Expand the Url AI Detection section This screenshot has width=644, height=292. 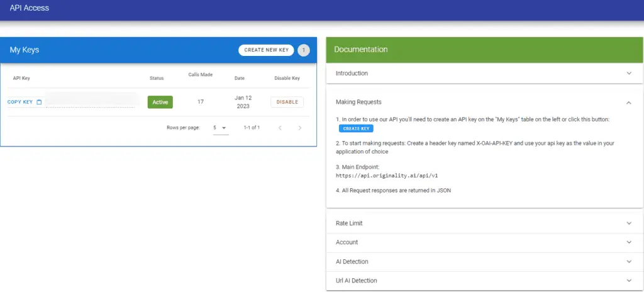pyautogui.click(x=485, y=281)
